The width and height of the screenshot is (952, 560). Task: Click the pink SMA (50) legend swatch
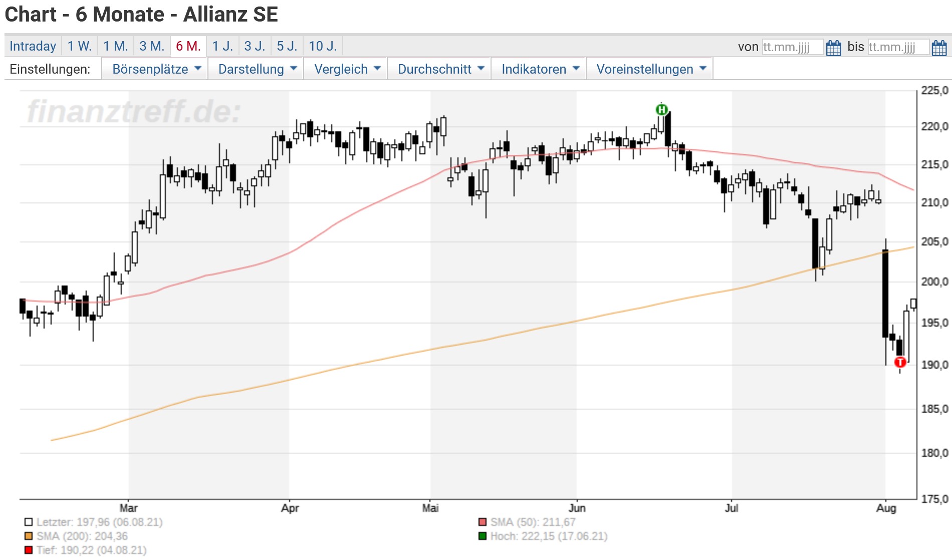(x=483, y=522)
